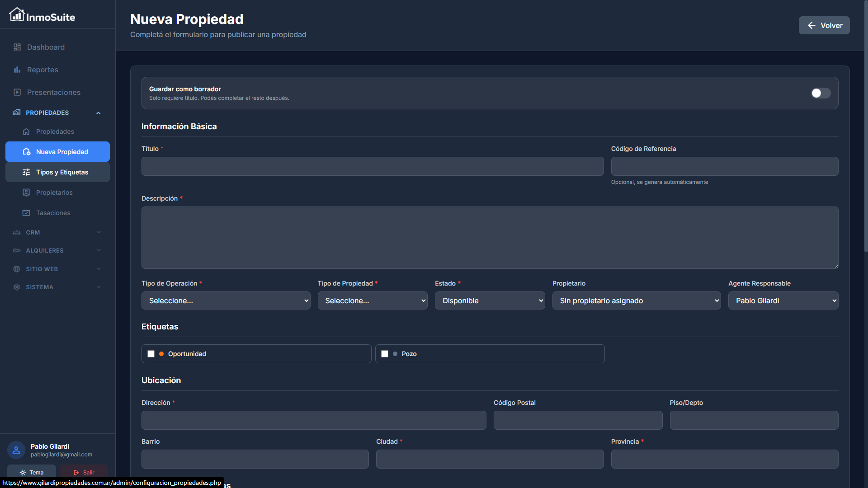The height and width of the screenshot is (488, 868).
Task: Enable the Guardar como borrador switch
Action: [x=821, y=93]
